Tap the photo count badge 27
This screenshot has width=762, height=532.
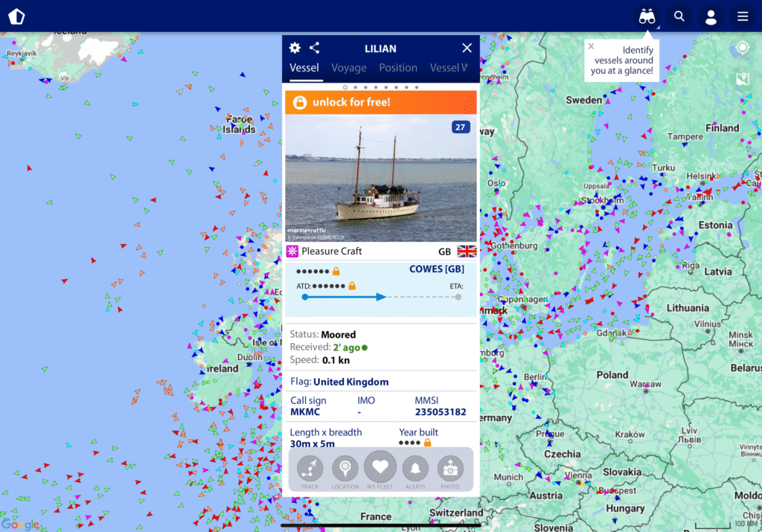pyautogui.click(x=461, y=127)
